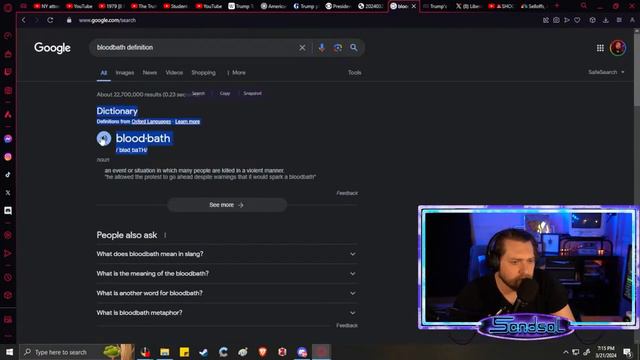
Task: Click the camera snapshot icon in toolbar
Action: tap(556, 20)
